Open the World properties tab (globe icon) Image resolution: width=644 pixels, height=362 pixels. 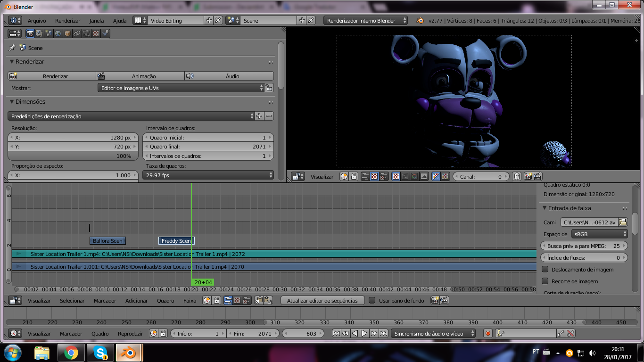point(58,33)
